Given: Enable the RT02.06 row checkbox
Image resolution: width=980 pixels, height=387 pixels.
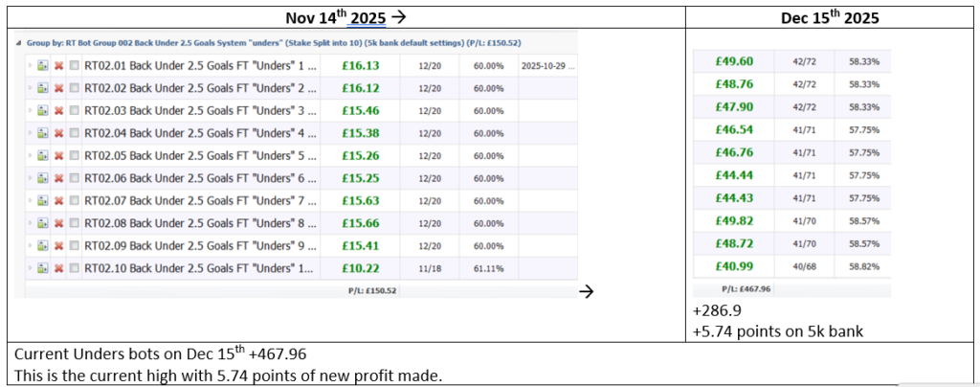Looking at the screenshot, I should [x=75, y=178].
